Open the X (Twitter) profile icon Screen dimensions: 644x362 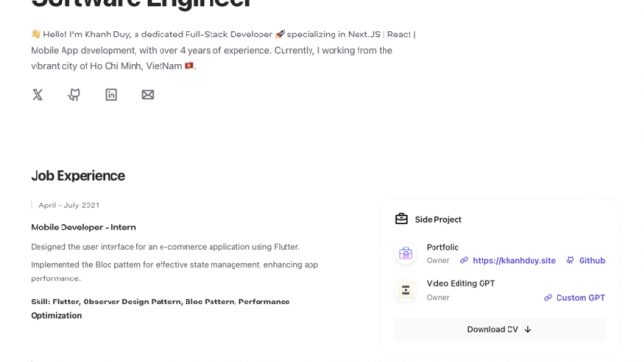(37, 95)
